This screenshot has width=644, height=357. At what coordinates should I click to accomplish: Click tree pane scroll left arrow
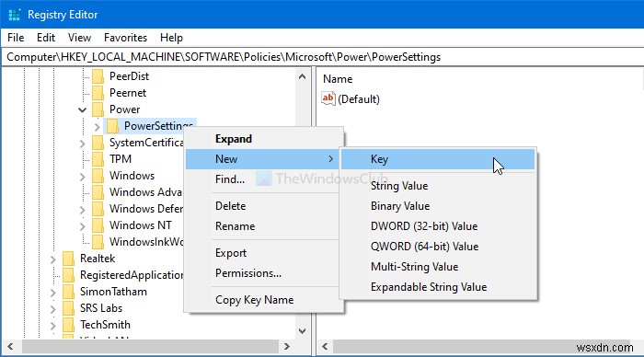[x=10, y=346]
